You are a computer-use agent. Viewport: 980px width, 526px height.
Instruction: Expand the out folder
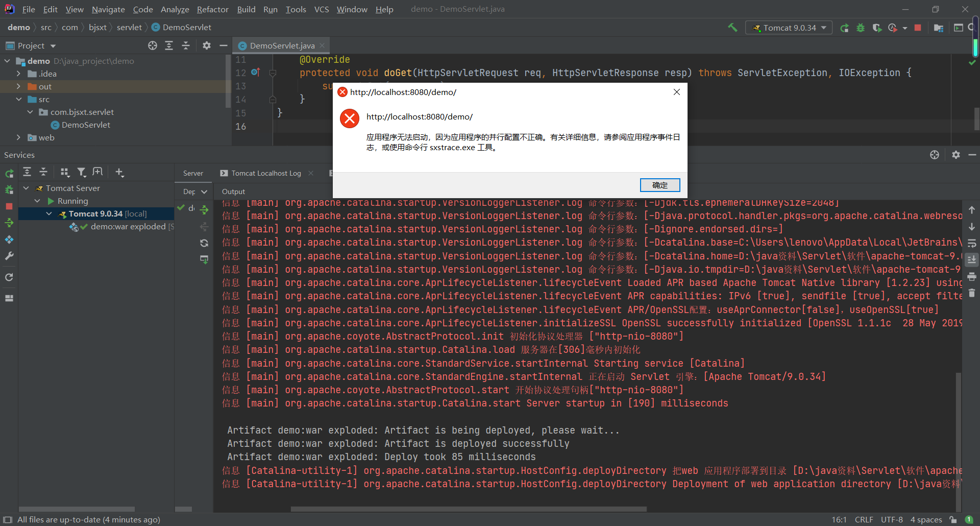(18, 86)
